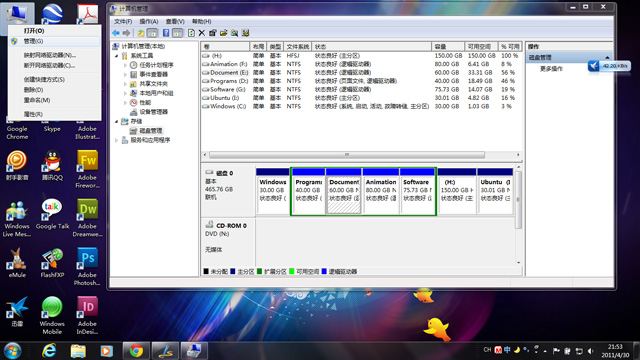Select the Software (G:) volume row
The height and width of the screenshot is (360, 640).
tap(361, 89)
